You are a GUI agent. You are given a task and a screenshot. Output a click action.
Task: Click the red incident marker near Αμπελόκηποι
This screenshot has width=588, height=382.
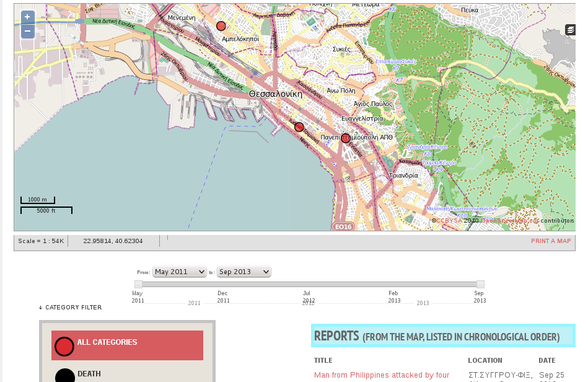[x=221, y=26]
